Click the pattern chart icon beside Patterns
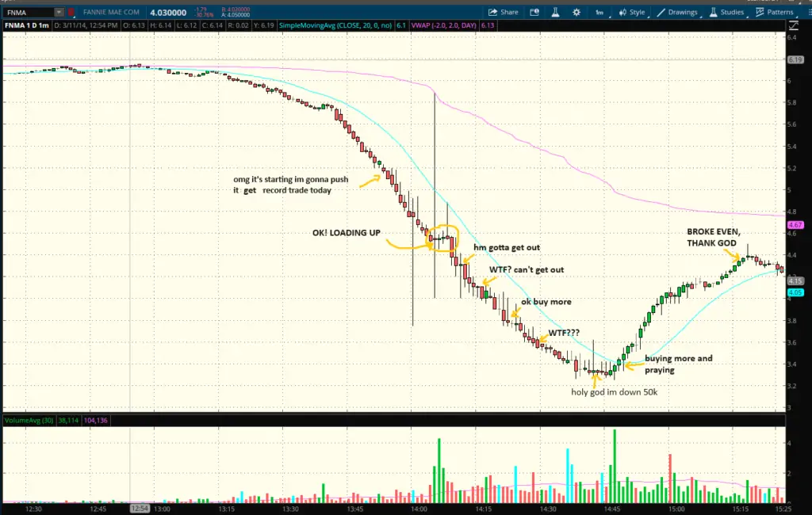The width and height of the screenshot is (812, 515). click(760, 12)
